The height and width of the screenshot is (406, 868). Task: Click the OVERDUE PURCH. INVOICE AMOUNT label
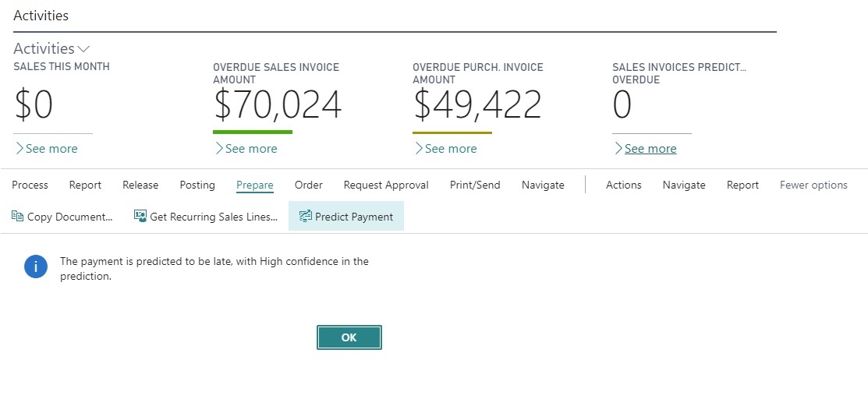pos(478,73)
